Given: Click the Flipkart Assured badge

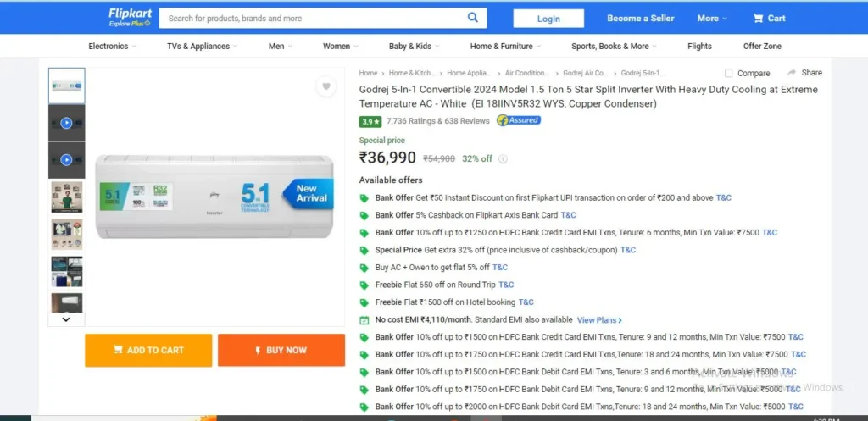Looking at the screenshot, I should 518,120.
